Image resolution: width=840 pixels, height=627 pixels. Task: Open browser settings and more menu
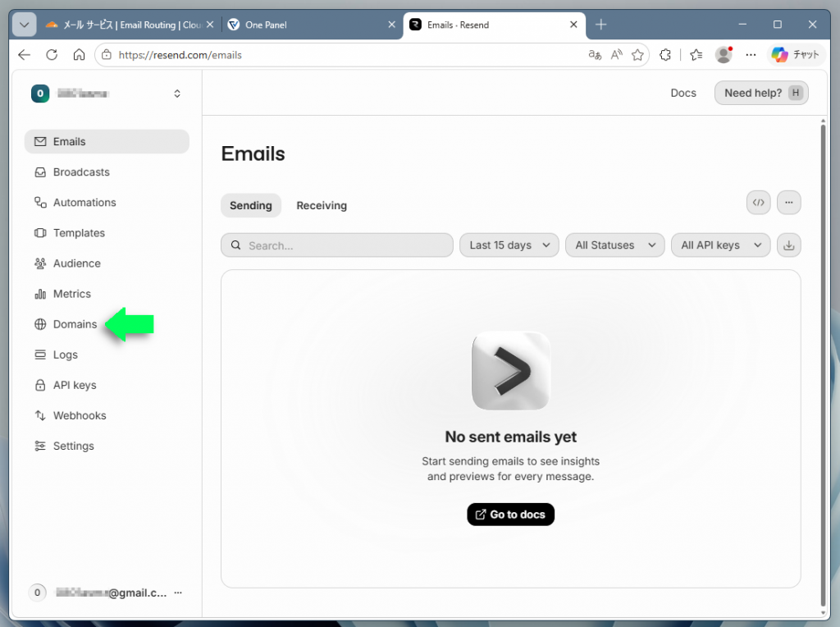click(x=751, y=55)
